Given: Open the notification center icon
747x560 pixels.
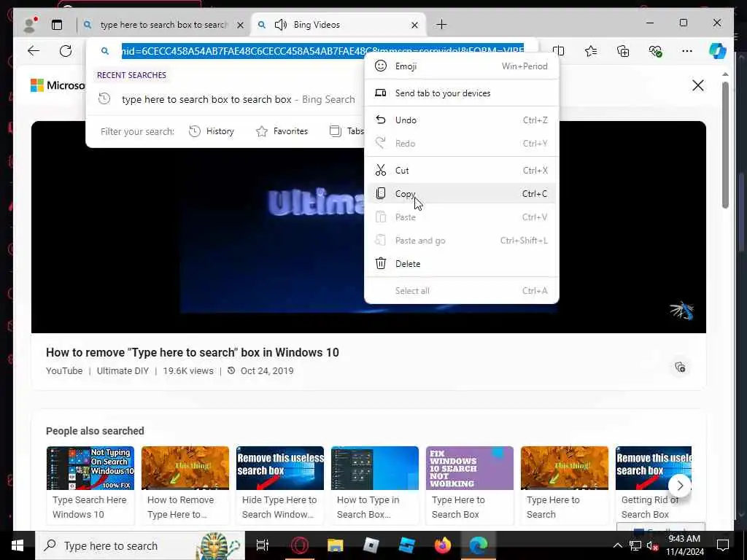Looking at the screenshot, I should [723, 545].
